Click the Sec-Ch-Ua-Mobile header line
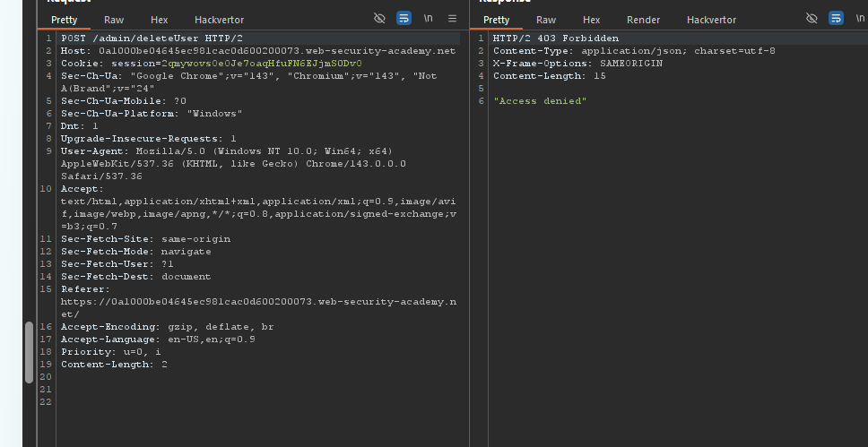Screen dimensions: 868x447 tap(124, 101)
